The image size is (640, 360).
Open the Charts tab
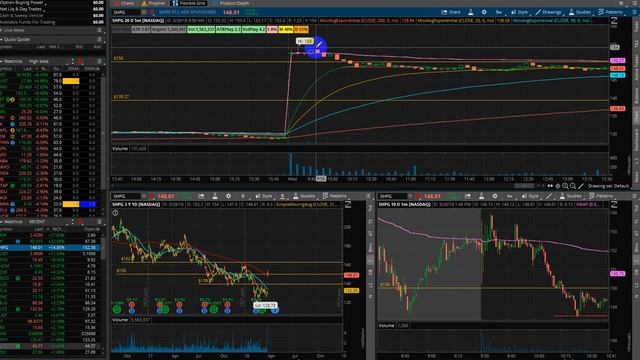124,3
